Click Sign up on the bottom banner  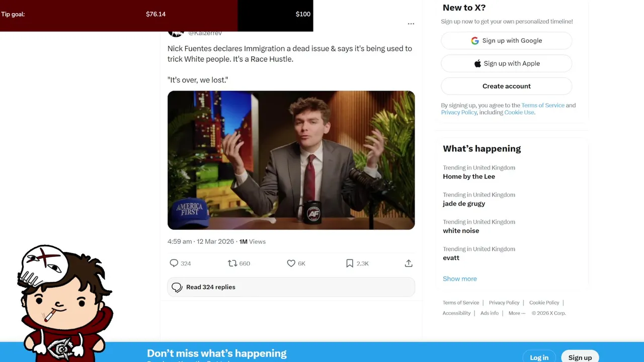click(x=580, y=357)
